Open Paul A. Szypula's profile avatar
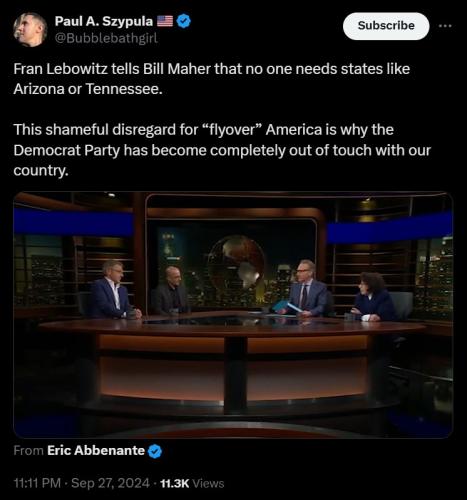Image resolution: width=467 pixels, height=500 pixels. (x=30, y=29)
